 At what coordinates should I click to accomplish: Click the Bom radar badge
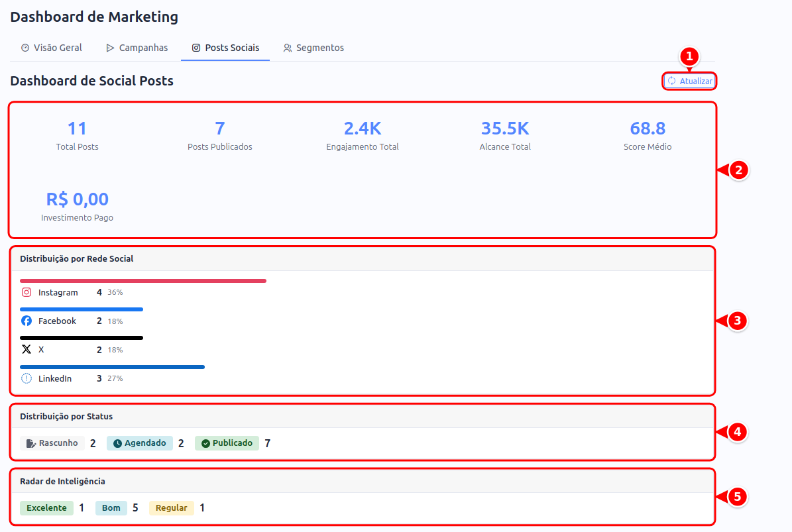(111, 507)
